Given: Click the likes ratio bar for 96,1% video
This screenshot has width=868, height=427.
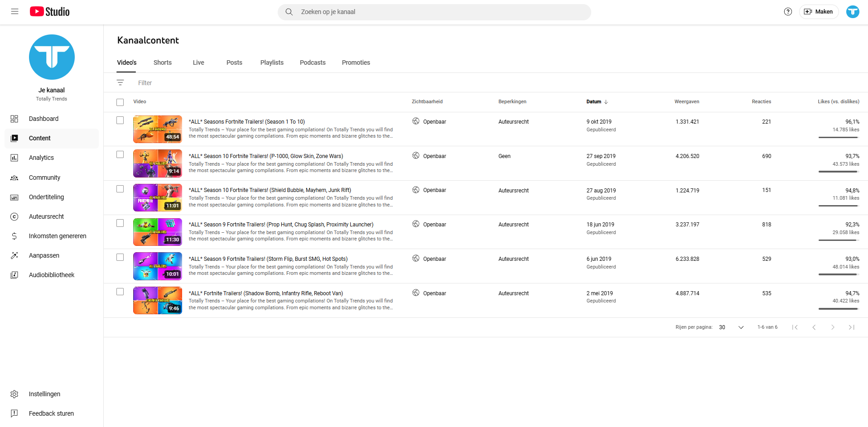Looking at the screenshot, I should point(838,137).
